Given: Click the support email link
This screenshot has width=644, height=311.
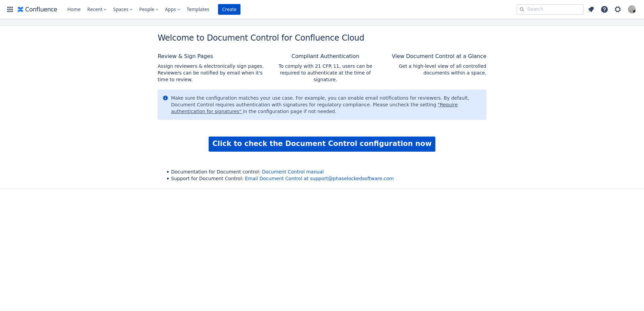Looking at the screenshot, I should [319, 178].
